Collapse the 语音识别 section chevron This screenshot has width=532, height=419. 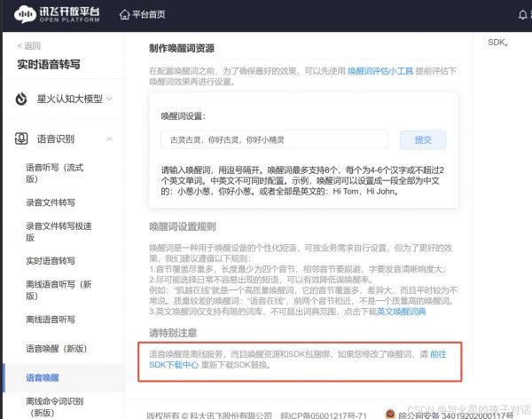pyautogui.click(x=110, y=139)
